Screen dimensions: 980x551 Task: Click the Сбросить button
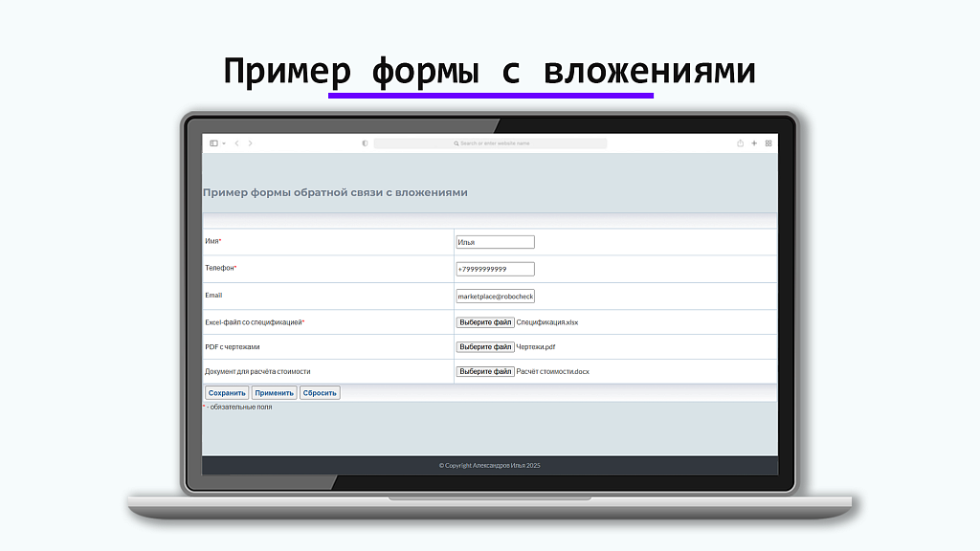320,393
